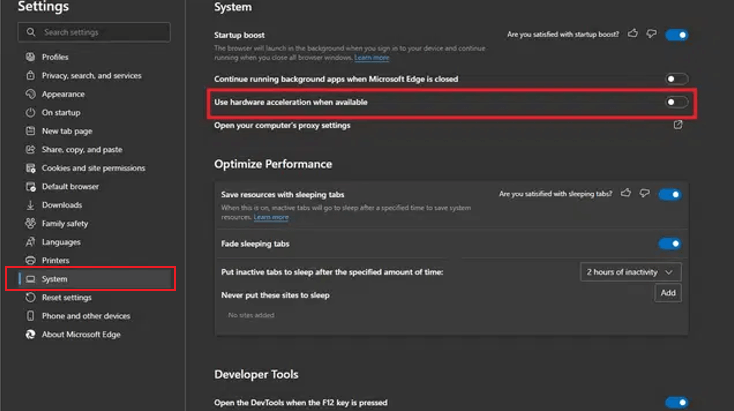Disable the Fade sleeping tabs toggle
The width and height of the screenshot is (734, 411).
click(x=669, y=243)
